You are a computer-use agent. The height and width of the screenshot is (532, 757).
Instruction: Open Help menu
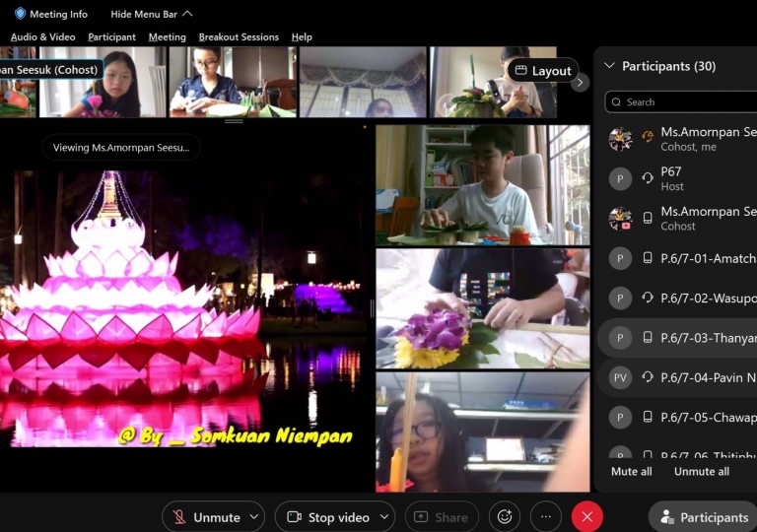[302, 37]
